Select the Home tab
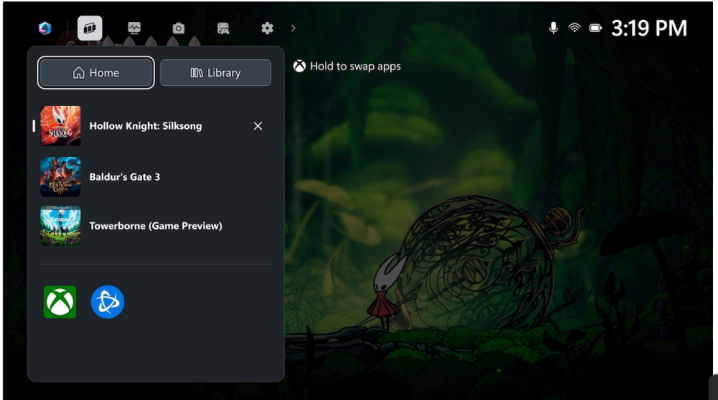The height and width of the screenshot is (400, 718). (96, 73)
